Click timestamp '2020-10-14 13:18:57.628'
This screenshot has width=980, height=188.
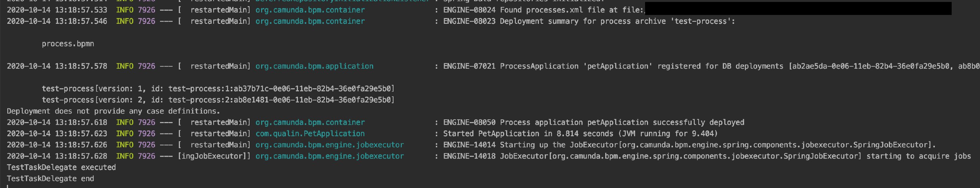[x=57, y=156]
